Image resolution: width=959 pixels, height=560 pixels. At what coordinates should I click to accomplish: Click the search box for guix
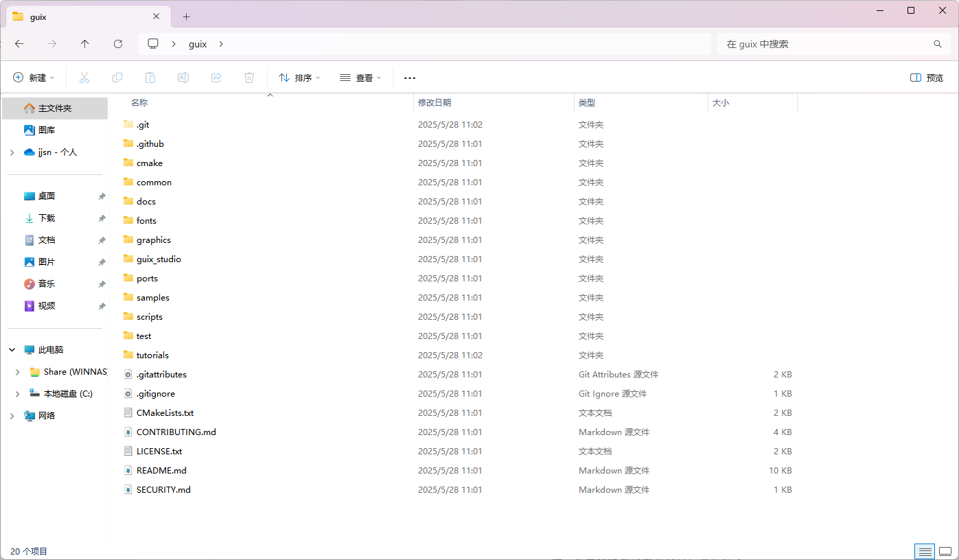(x=824, y=44)
